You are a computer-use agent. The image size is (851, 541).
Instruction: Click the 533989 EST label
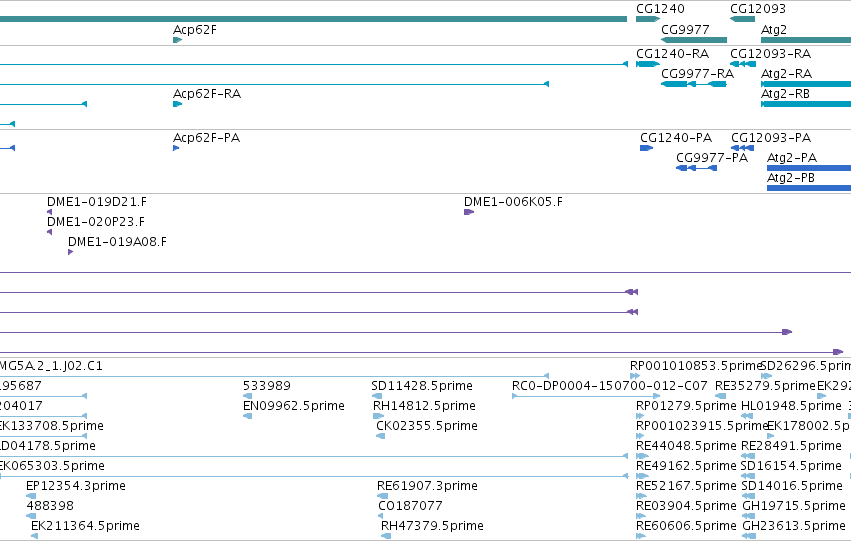tap(266, 386)
